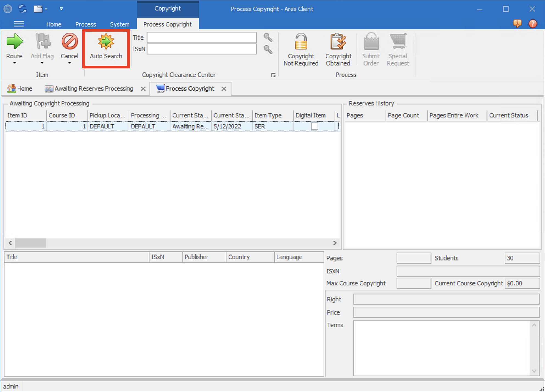Image resolution: width=545 pixels, height=392 pixels.
Task: Refresh using the title bar refresh icon
Action: click(22, 9)
